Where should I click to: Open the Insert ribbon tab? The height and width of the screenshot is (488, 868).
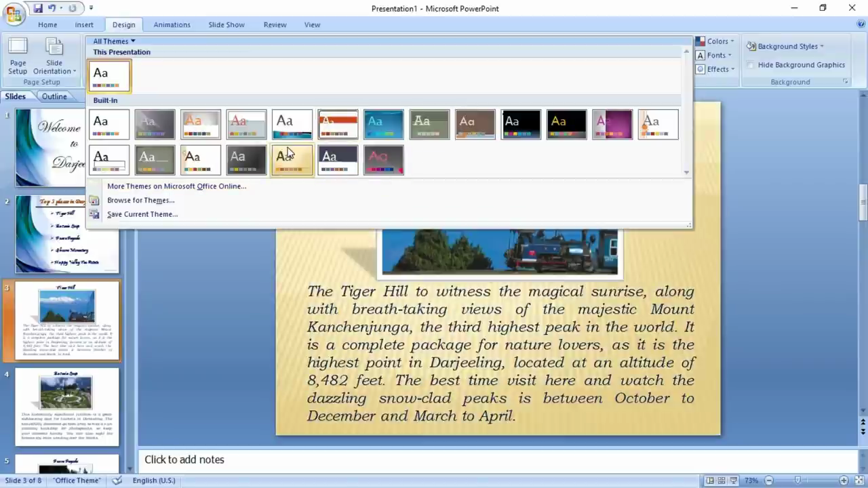click(x=84, y=24)
